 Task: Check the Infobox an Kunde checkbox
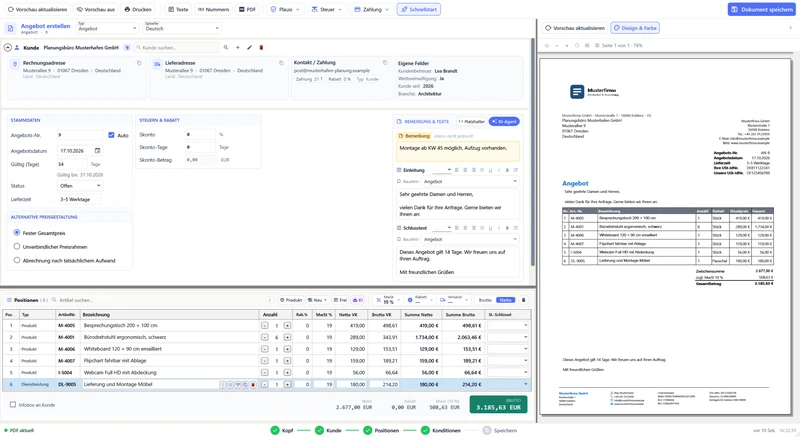point(13,404)
